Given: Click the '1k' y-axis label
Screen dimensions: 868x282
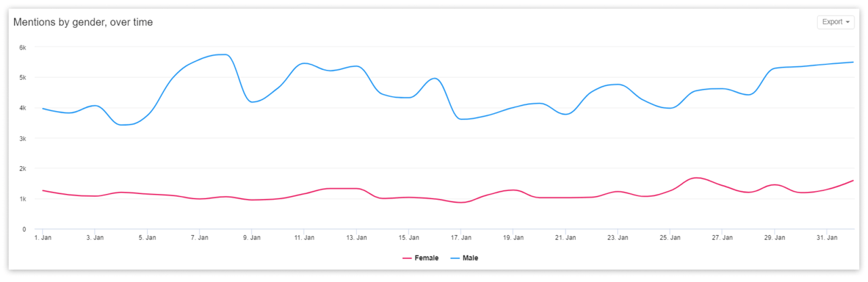Looking at the screenshot, I should [x=22, y=199].
